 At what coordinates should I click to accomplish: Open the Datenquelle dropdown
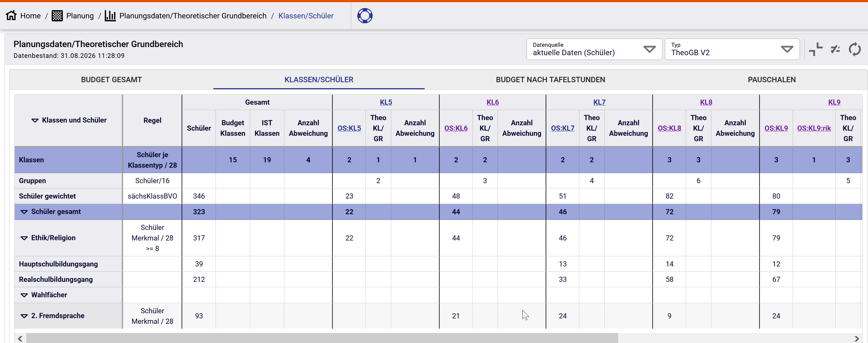pyautogui.click(x=594, y=49)
